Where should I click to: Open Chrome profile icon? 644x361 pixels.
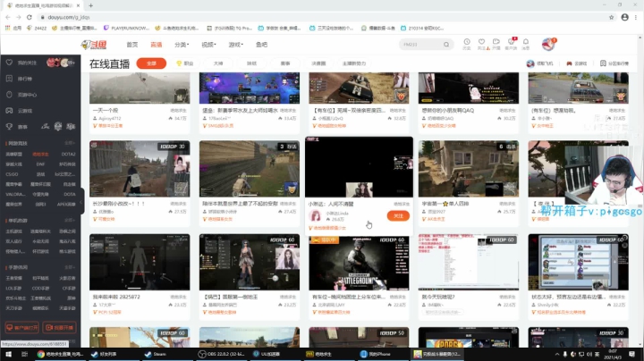tap(624, 17)
